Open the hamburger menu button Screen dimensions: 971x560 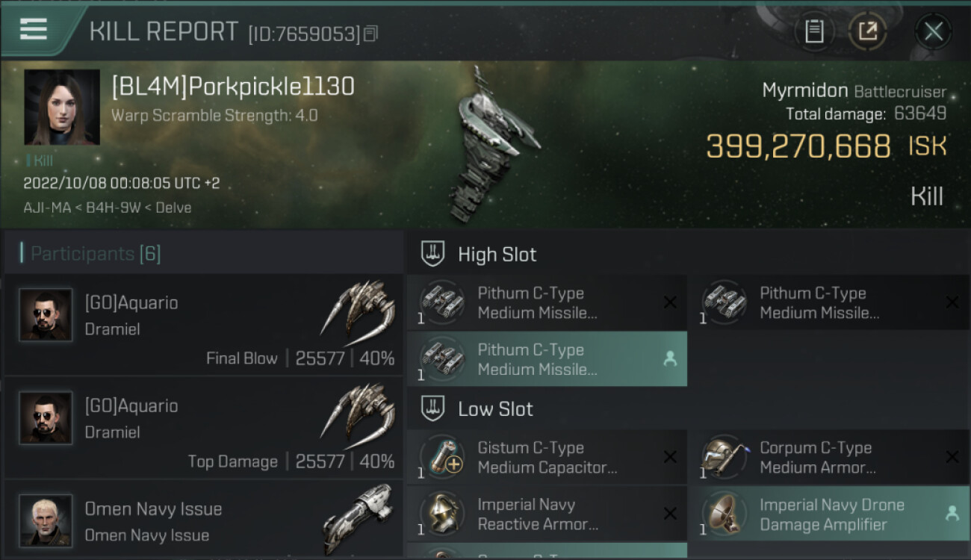coord(34,29)
